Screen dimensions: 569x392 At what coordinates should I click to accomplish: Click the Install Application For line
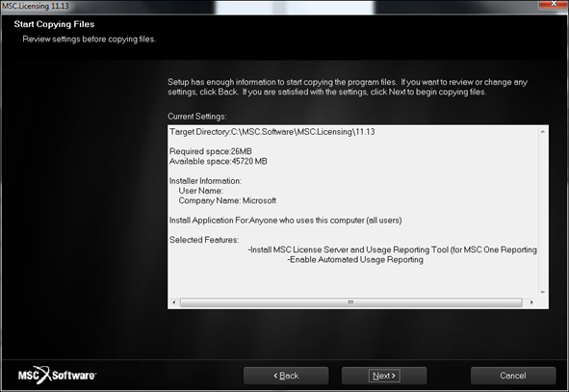286,221
